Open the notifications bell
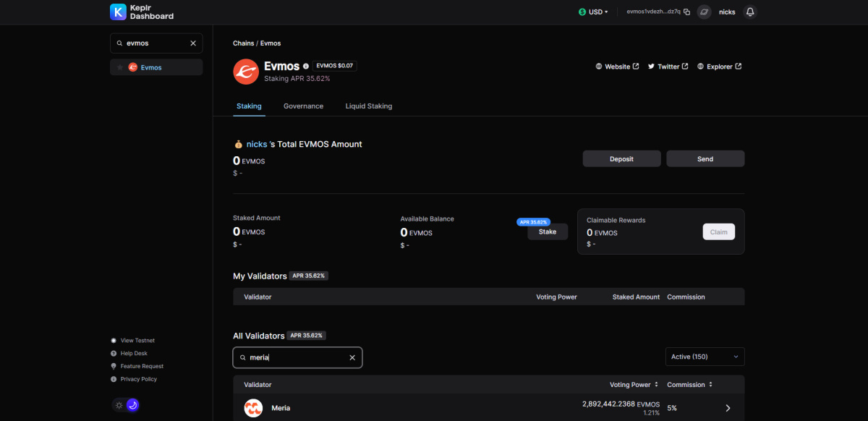The width and height of the screenshot is (868, 421). click(750, 12)
